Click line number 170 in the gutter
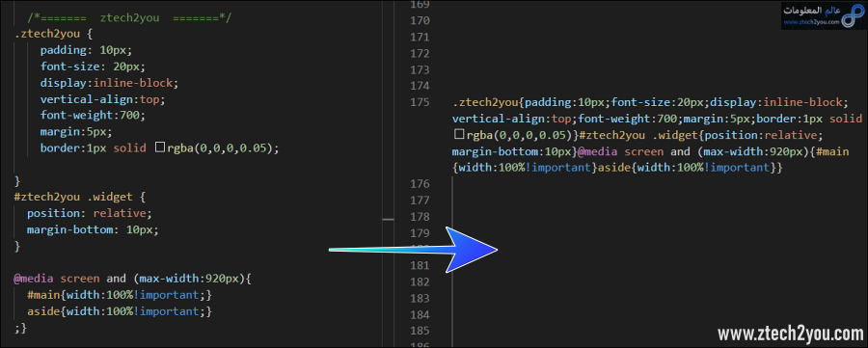This screenshot has width=868, height=348. click(420, 21)
